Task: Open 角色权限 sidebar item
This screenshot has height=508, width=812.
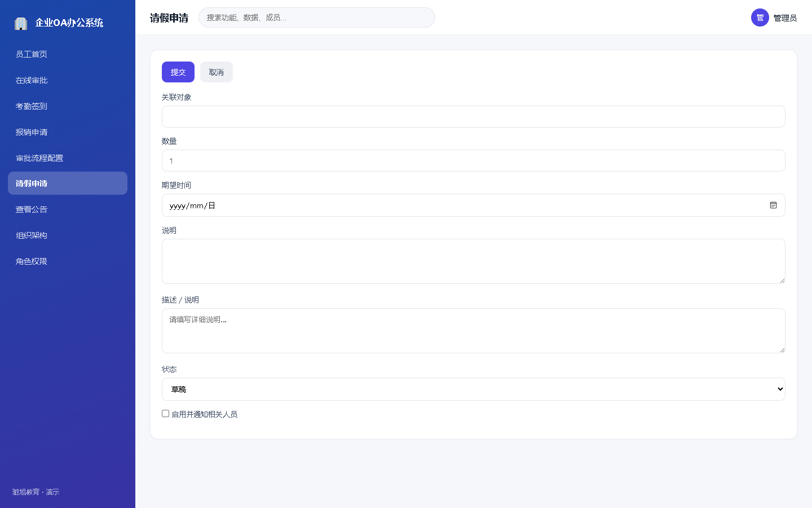Action: 68,261
